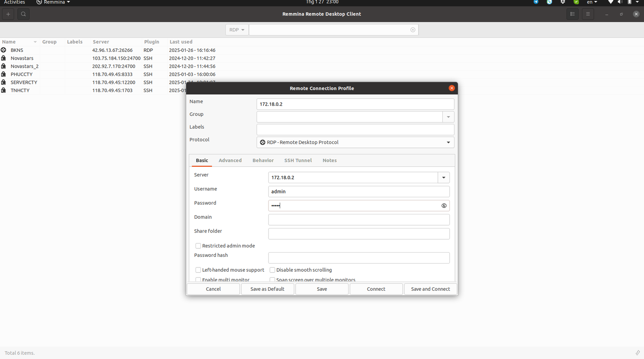Switch to the Basic tab

click(202, 161)
